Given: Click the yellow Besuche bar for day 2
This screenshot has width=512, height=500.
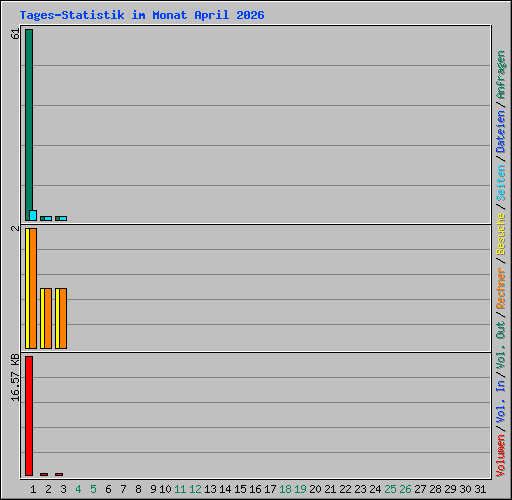Looking at the screenshot, I should [x=42, y=318].
